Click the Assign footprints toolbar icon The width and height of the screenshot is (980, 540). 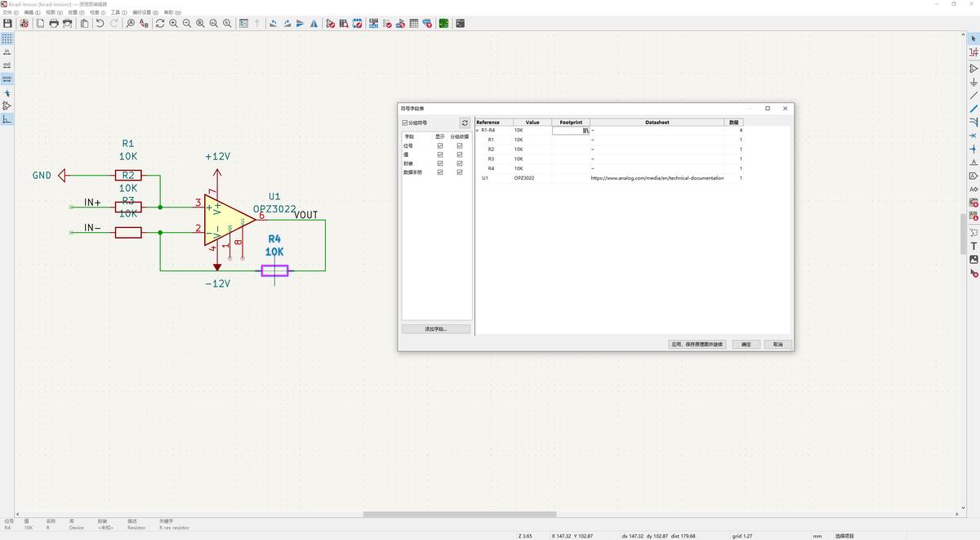[402, 24]
